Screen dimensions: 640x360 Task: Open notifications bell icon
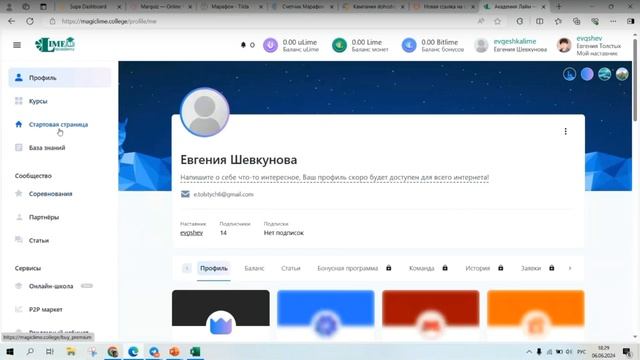pos(243,45)
